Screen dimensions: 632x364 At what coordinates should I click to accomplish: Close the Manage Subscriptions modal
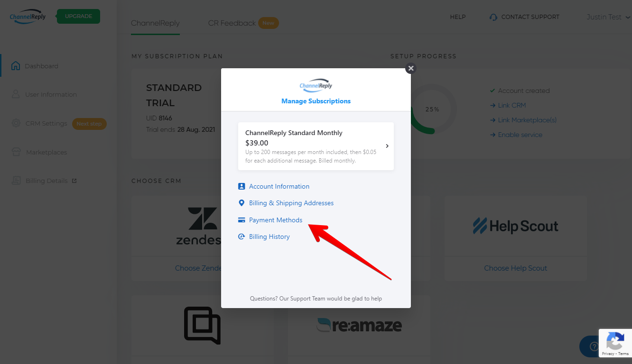click(411, 68)
